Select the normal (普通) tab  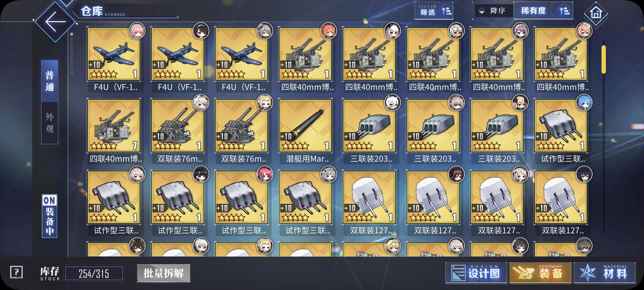50,81
